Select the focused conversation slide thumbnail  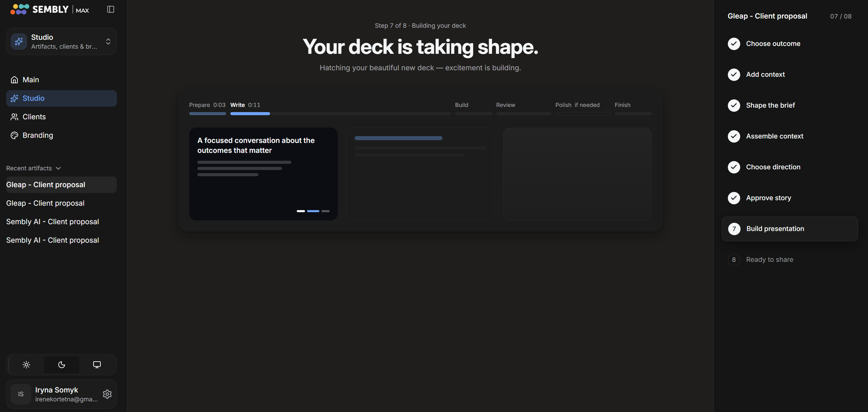(263, 174)
